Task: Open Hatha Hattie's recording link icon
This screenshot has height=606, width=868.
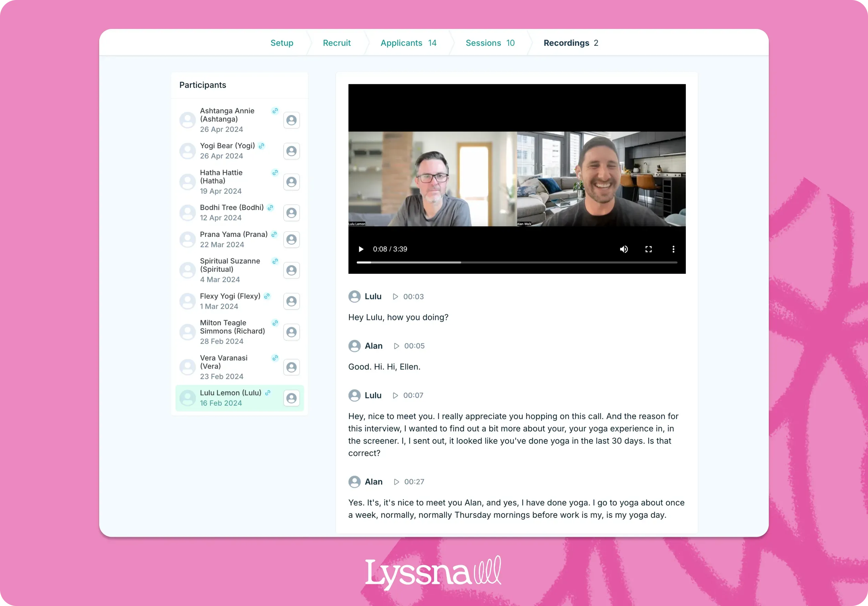Action: click(x=275, y=173)
